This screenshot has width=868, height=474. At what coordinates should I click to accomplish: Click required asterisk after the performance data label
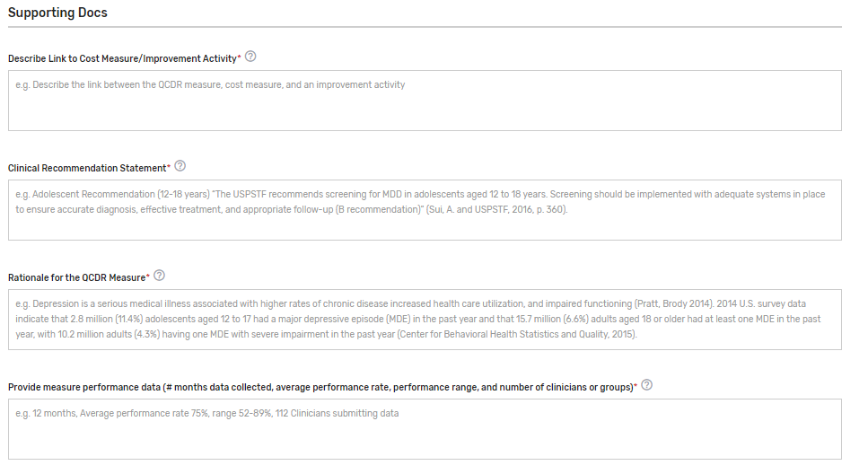636,386
